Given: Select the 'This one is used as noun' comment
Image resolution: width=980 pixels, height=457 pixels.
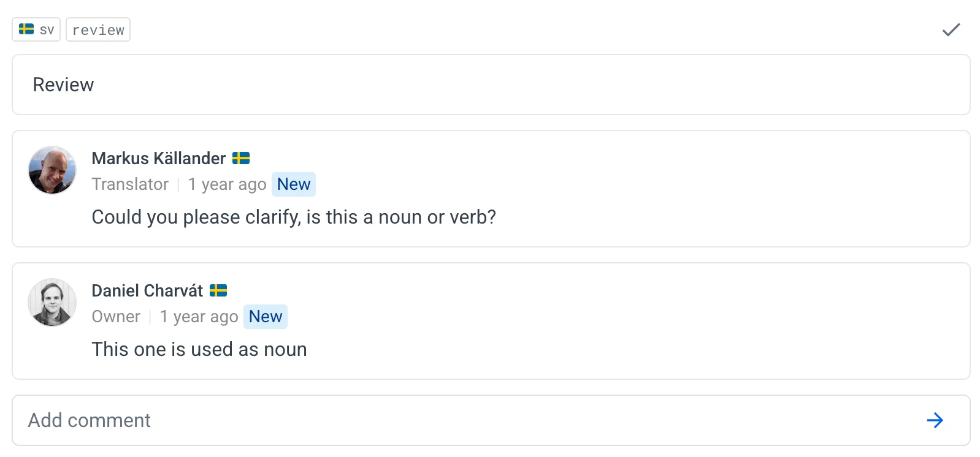Looking at the screenshot, I should pyautogui.click(x=199, y=349).
